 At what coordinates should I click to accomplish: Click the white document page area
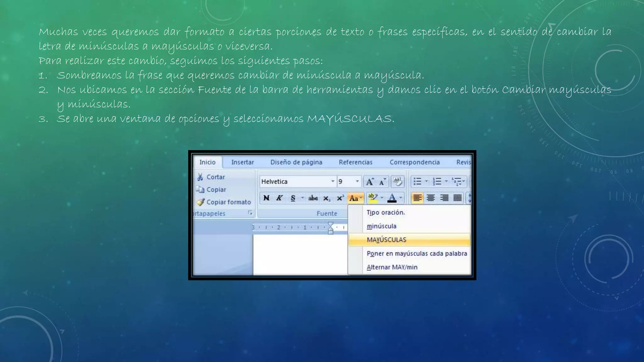300,255
